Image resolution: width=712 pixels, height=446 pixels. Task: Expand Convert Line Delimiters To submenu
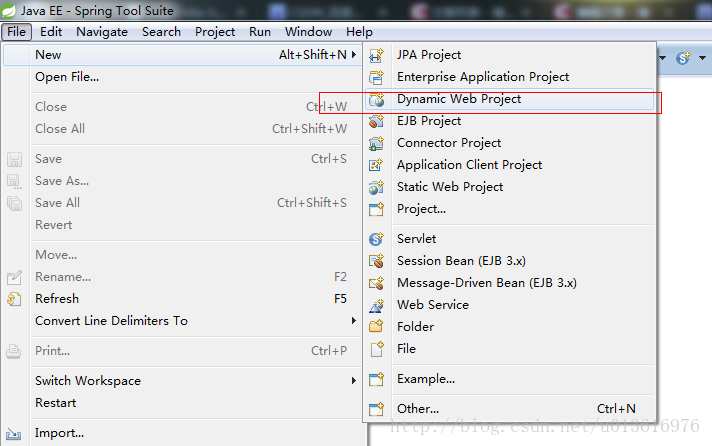point(353,321)
